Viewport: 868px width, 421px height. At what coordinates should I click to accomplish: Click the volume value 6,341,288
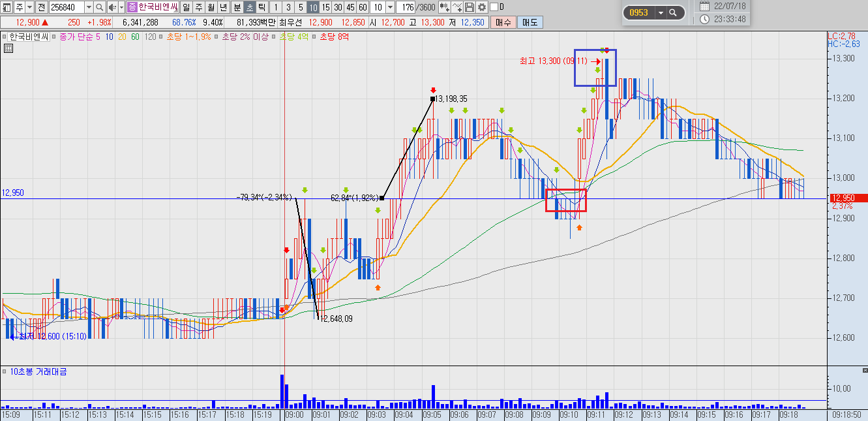click(140, 22)
